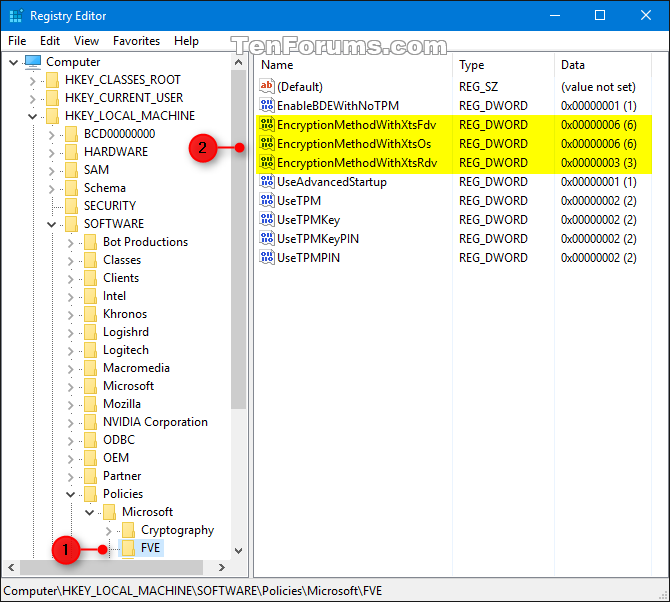Click the Registry Editor title bar icon
This screenshot has width=670, height=602.
click(x=16, y=16)
